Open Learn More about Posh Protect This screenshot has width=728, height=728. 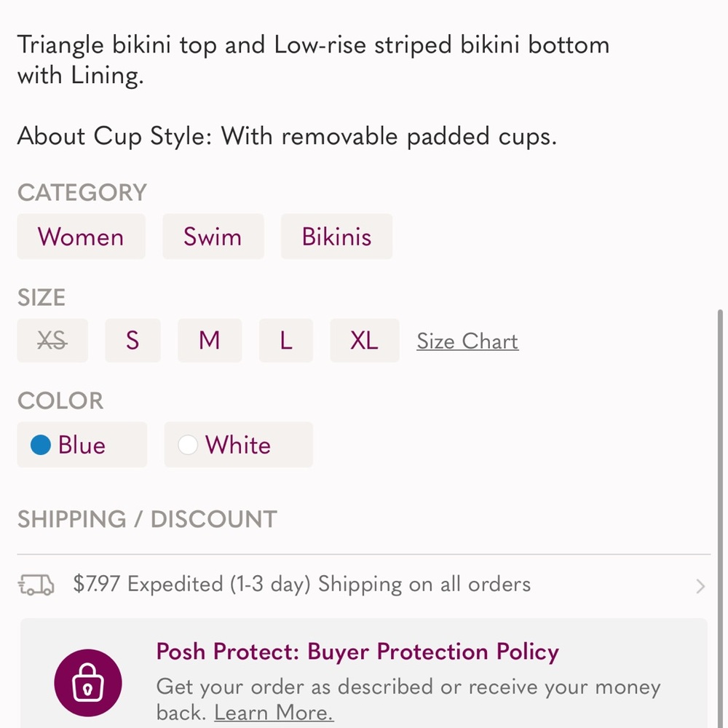coord(274,713)
